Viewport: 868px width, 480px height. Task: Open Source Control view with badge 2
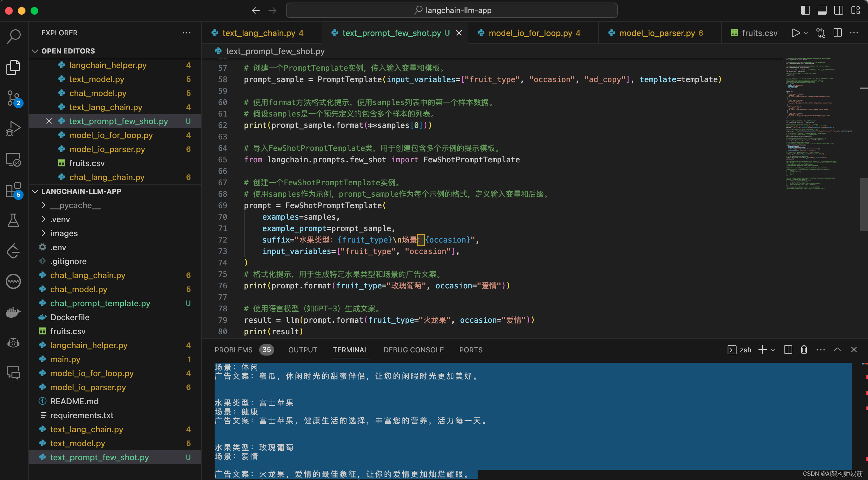13,98
